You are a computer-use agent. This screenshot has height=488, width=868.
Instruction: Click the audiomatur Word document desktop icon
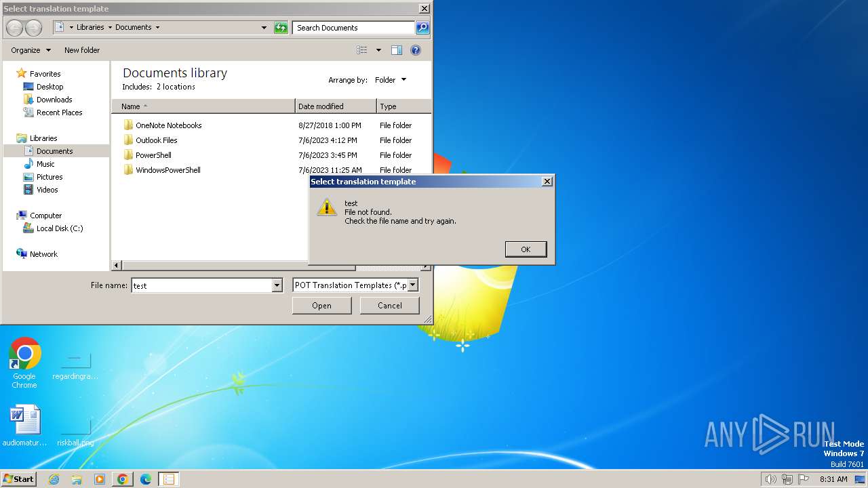click(x=25, y=426)
